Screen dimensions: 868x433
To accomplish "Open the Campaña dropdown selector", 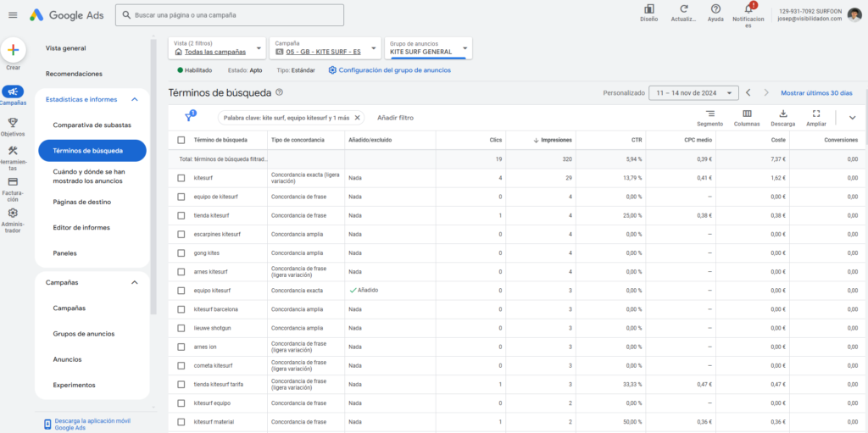I will (325, 48).
